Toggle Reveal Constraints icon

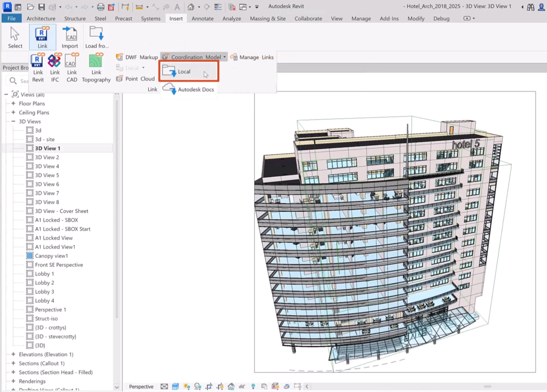tap(297, 387)
